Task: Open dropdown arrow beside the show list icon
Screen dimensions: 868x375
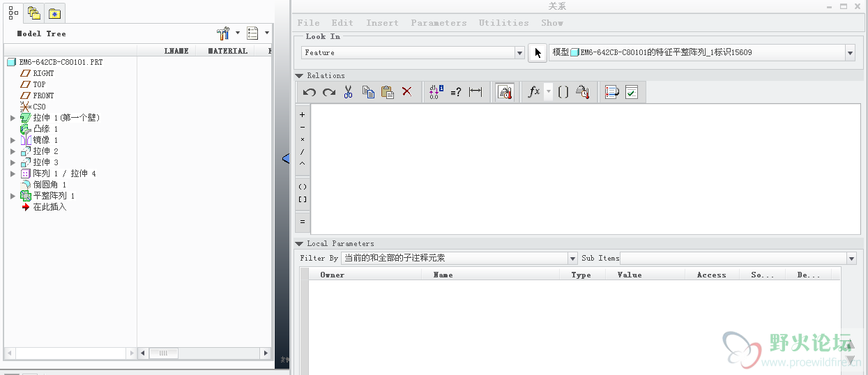Action: point(266,33)
